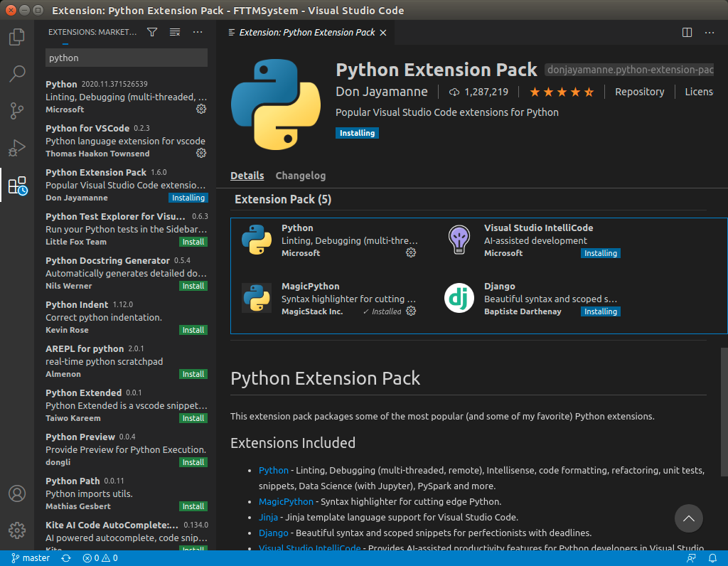Open the Run and Debug view
This screenshot has height=566, width=728.
coord(17,148)
